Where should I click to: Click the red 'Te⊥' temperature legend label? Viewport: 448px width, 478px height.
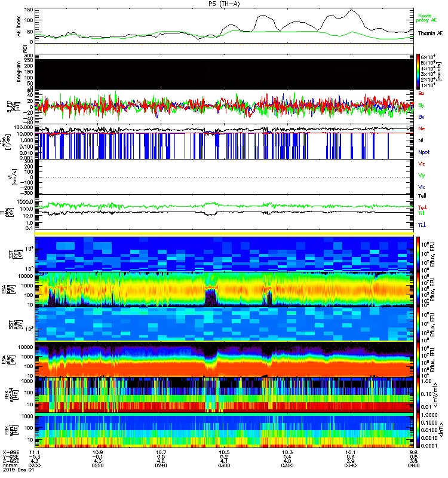click(422, 207)
